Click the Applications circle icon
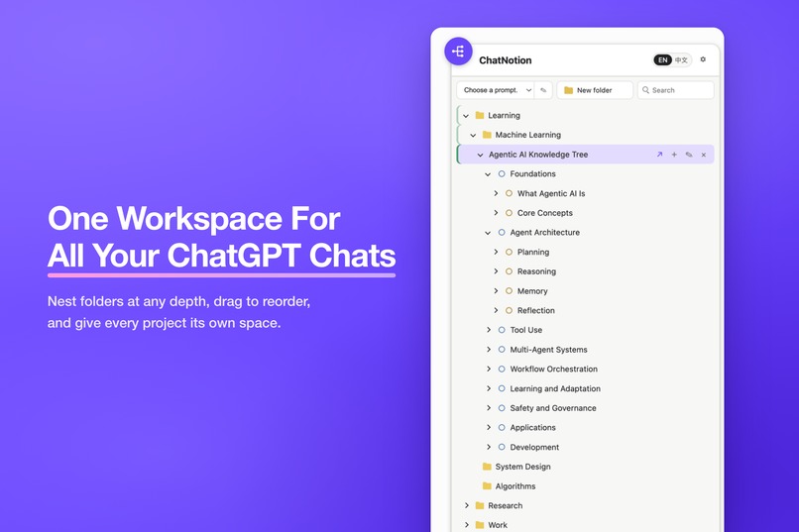The image size is (799, 532). 502,427
